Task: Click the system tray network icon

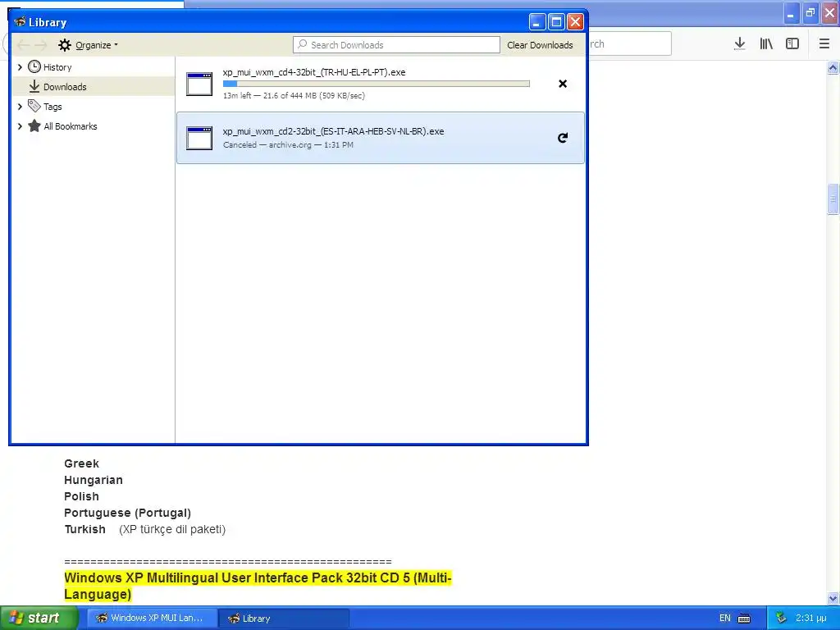Action: click(x=781, y=619)
